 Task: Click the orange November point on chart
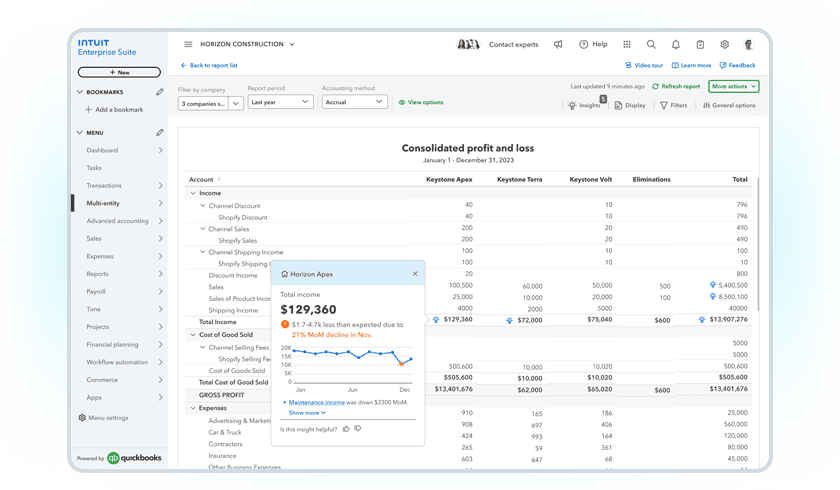[x=401, y=364]
